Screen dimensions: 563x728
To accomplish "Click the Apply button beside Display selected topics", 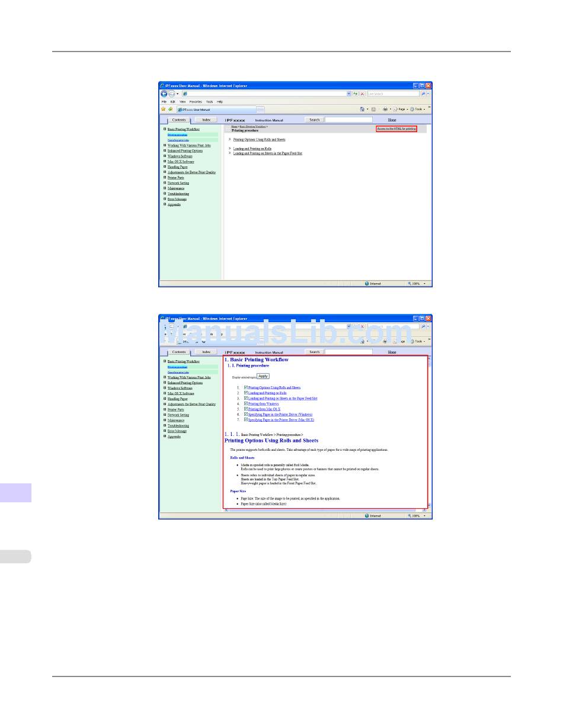I will click(x=263, y=376).
